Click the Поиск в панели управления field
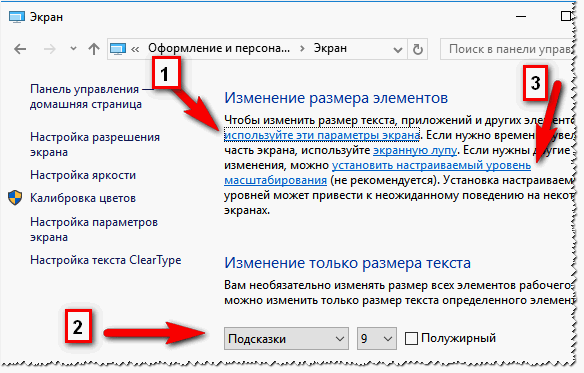The image size is (584, 373). [506, 49]
